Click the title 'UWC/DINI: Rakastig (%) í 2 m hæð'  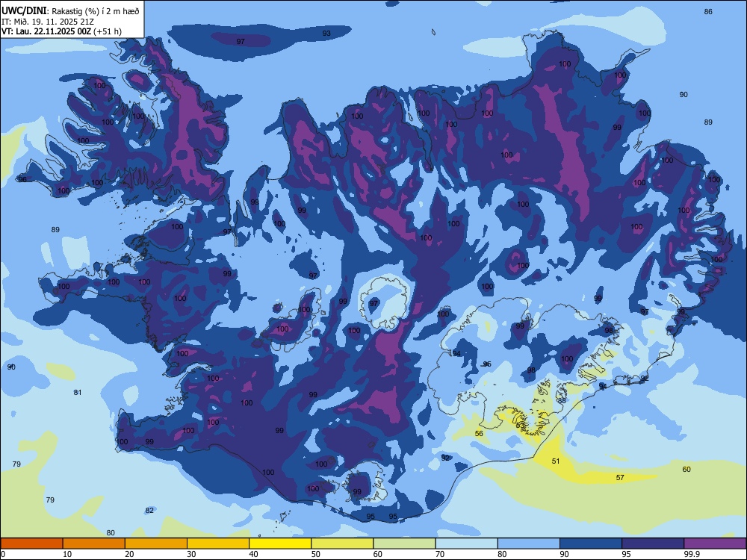70,10
